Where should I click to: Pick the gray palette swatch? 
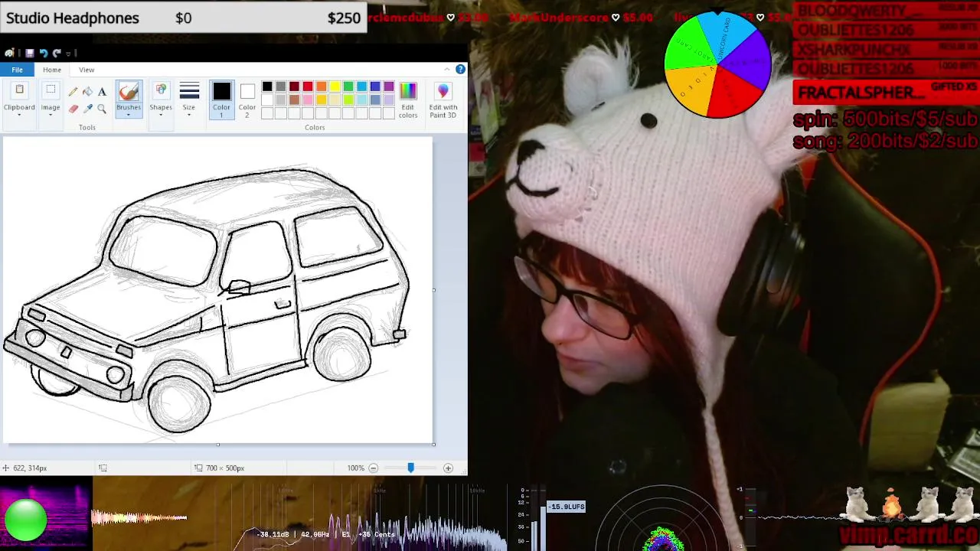(280, 86)
